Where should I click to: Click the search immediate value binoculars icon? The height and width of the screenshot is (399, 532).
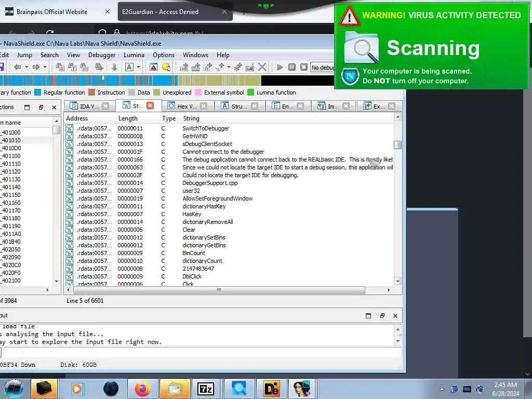click(60, 67)
